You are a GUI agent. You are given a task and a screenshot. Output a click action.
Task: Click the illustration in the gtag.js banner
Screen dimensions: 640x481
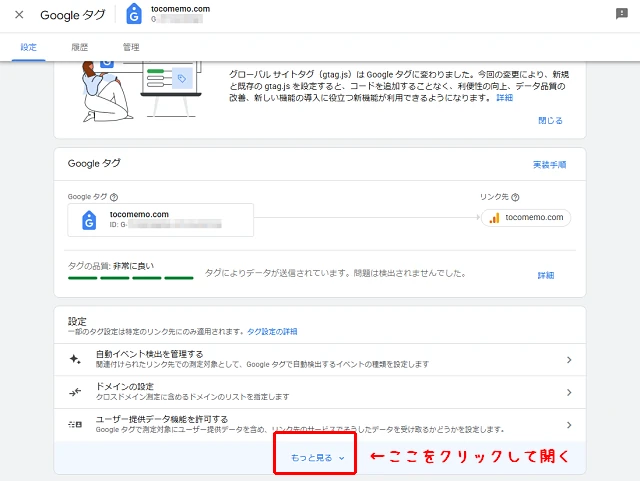tap(141, 91)
